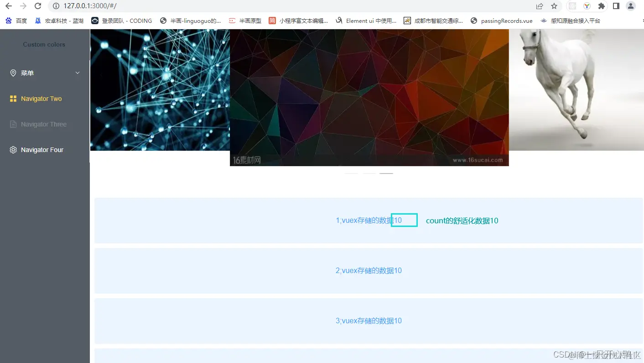Click the text 1;vuex存储的数据10
The image size is (644, 363).
369,221
